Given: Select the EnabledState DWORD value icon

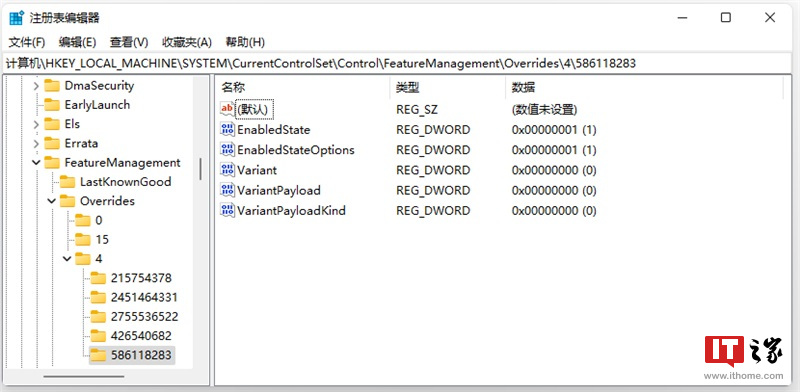Looking at the screenshot, I should tap(227, 129).
